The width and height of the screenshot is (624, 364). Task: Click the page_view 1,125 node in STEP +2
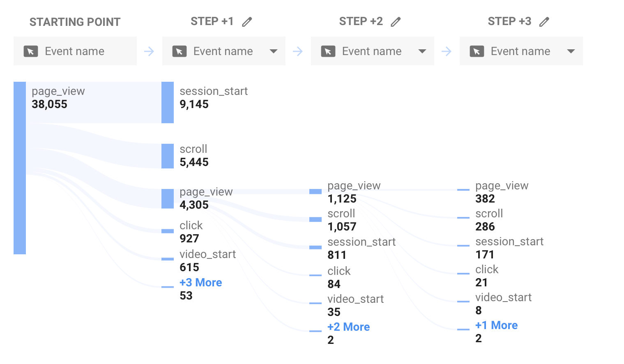click(x=315, y=191)
